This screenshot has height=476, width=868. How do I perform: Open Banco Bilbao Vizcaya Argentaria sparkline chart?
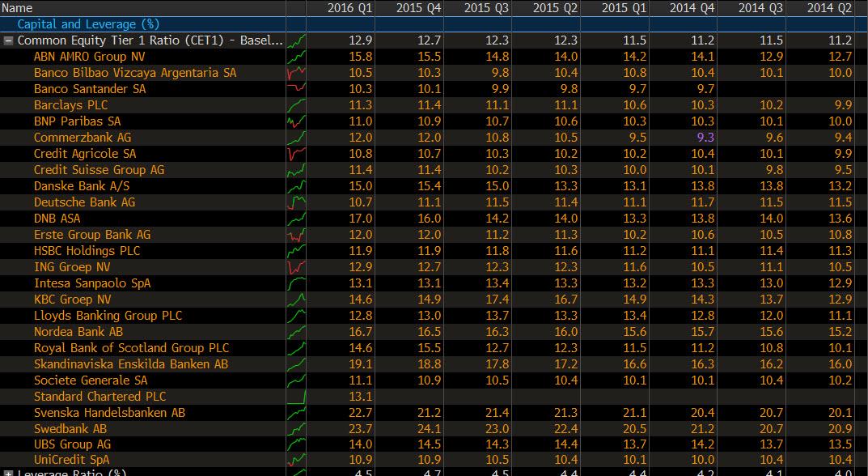coord(296,73)
